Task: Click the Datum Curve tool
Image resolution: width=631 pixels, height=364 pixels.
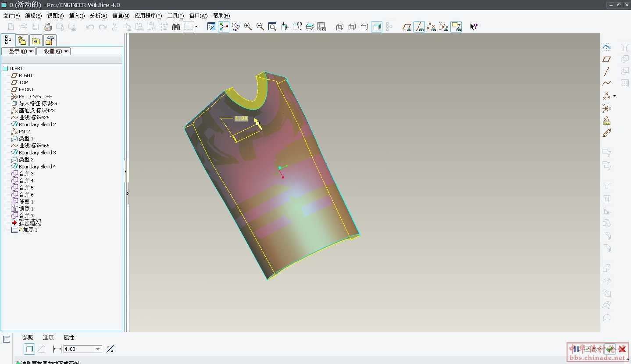Action: pyautogui.click(x=607, y=83)
